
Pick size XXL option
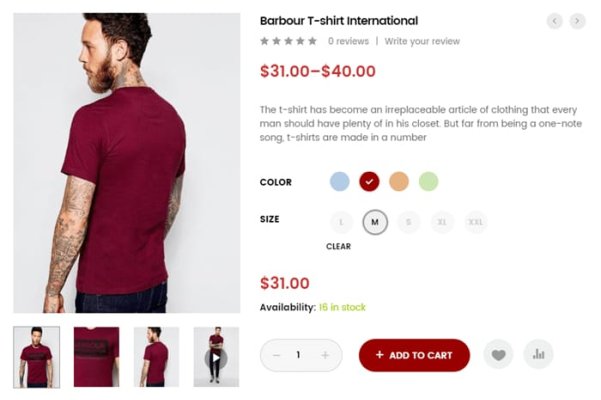[x=475, y=222]
